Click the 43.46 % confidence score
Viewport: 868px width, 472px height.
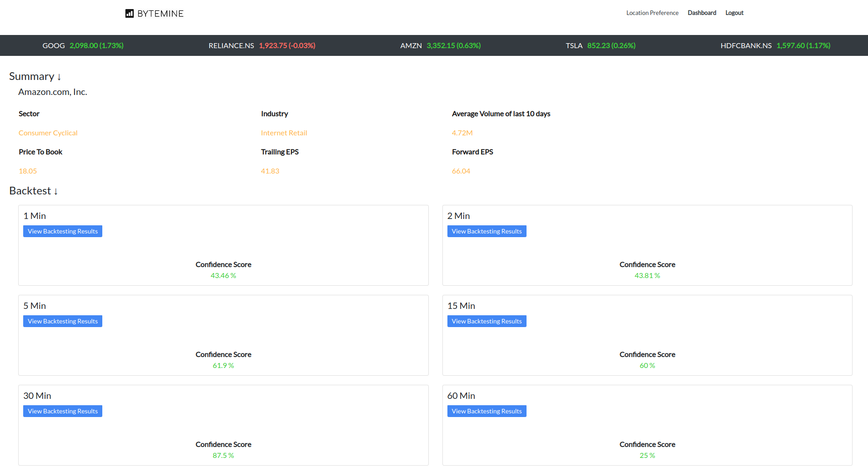click(223, 275)
